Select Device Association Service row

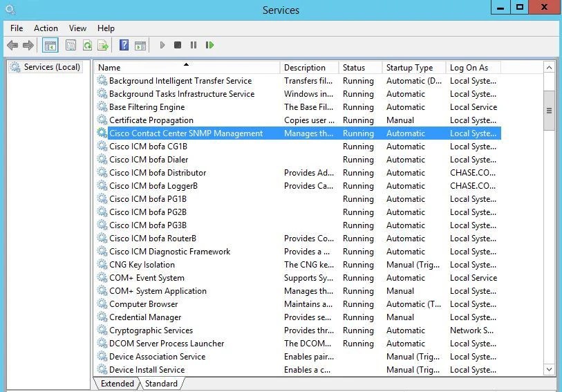(297, 357)
